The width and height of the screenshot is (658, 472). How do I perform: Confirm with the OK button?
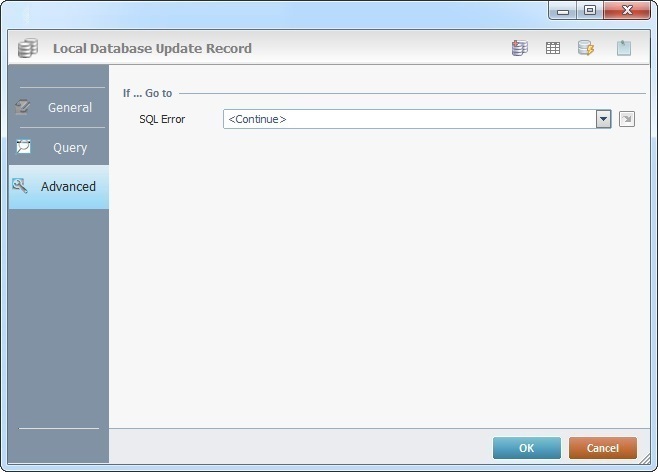(526, 448)
